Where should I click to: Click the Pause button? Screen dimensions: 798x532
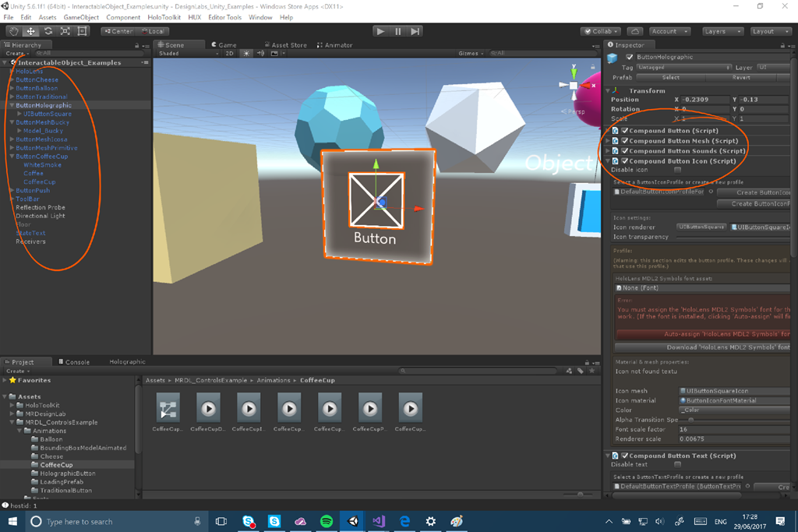tap(398, 31)
